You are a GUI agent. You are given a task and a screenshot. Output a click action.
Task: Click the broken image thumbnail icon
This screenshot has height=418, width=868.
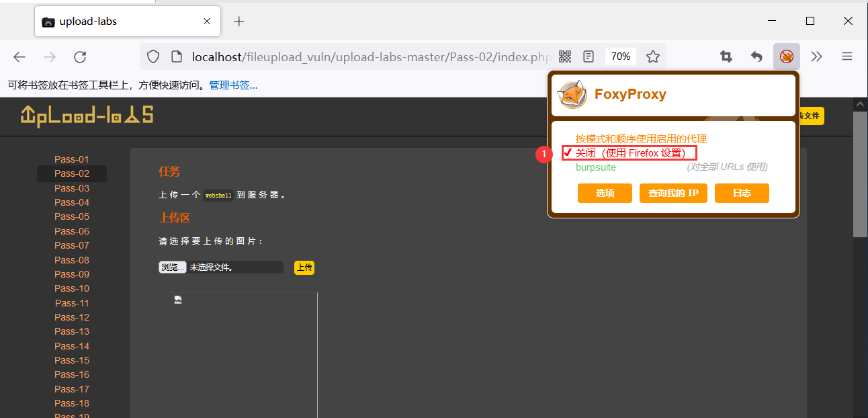[178, 300]
